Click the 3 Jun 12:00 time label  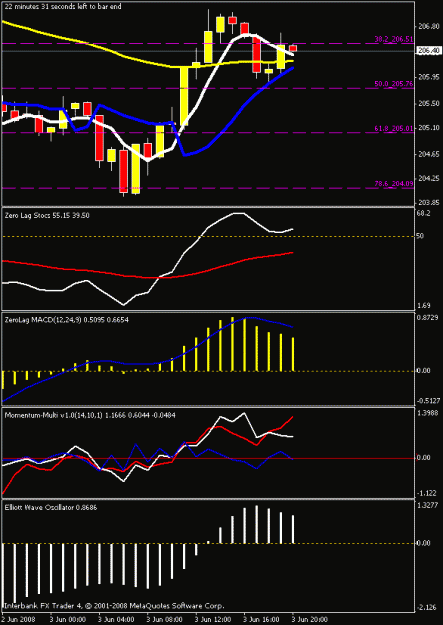coord(213,620)
